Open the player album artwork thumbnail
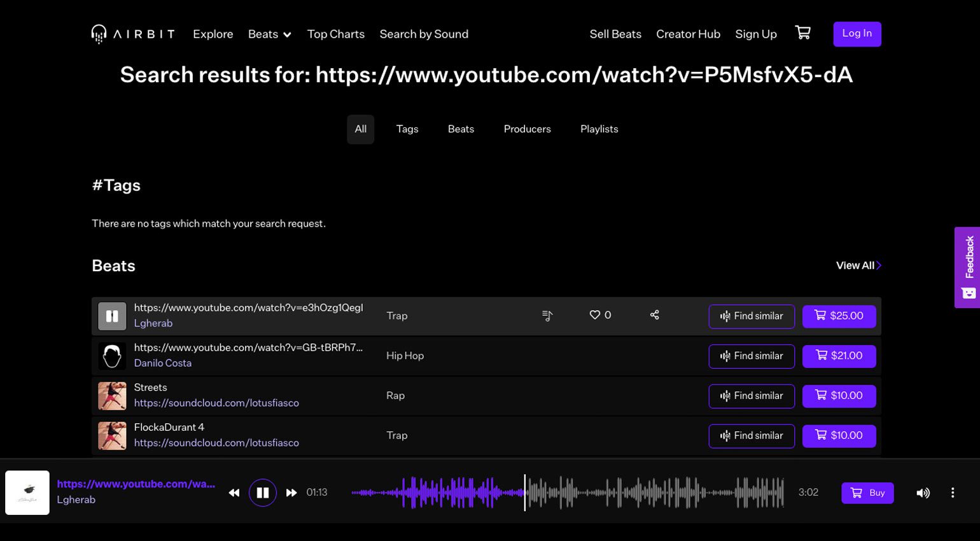This screenshot has width=980, height=541. (27, 493)
